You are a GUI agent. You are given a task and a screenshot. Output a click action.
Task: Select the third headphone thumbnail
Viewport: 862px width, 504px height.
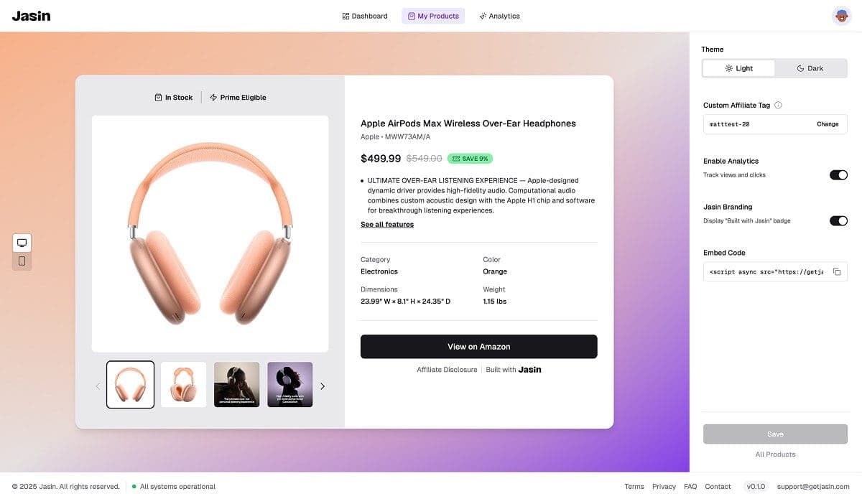pos(237,385)
